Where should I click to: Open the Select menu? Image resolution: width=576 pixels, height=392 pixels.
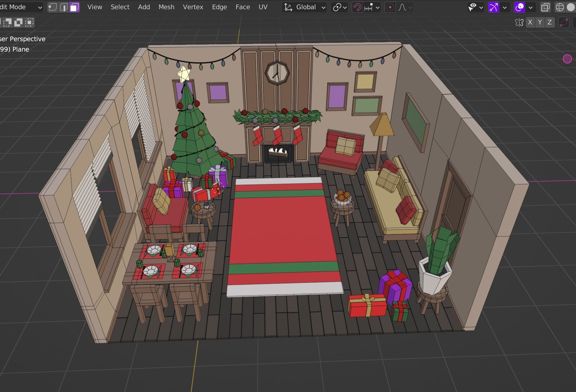tap(120, 7)
